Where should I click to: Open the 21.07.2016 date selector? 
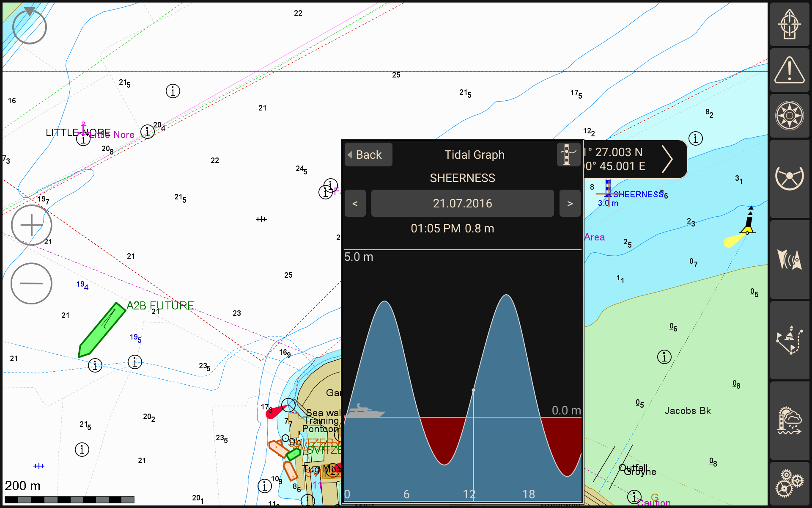pos(462,204)
